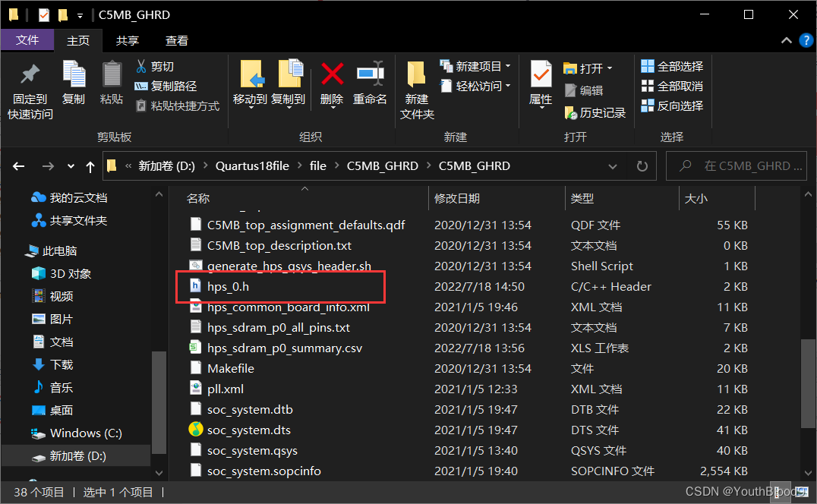Select 新加卷 (D:) drive in sidebar
The image size is (817, 504).
pos(77,456)
